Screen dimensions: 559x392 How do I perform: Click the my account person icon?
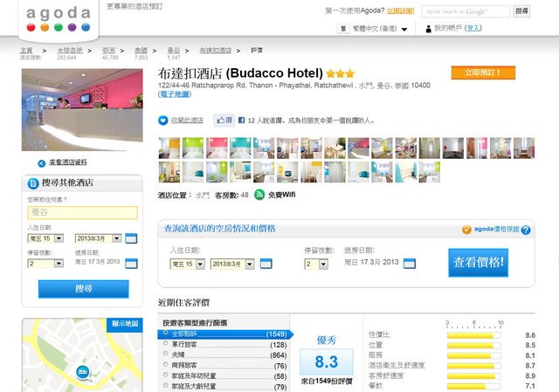click(x=428, y=29)
